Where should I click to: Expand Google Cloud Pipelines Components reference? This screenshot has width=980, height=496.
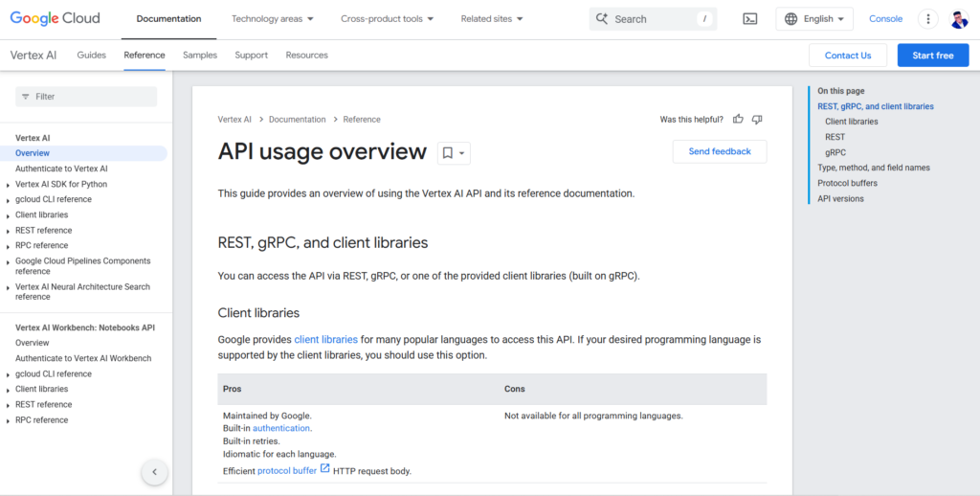point(8,262)
